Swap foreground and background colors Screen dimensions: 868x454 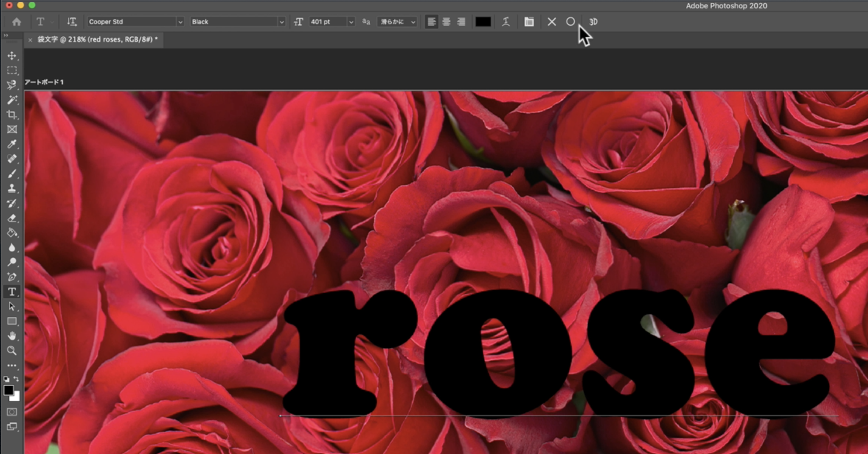point(16,379)
